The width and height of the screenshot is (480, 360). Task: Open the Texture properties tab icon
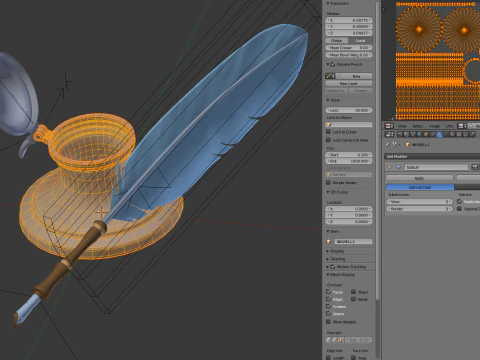click(x=458, y=134)
